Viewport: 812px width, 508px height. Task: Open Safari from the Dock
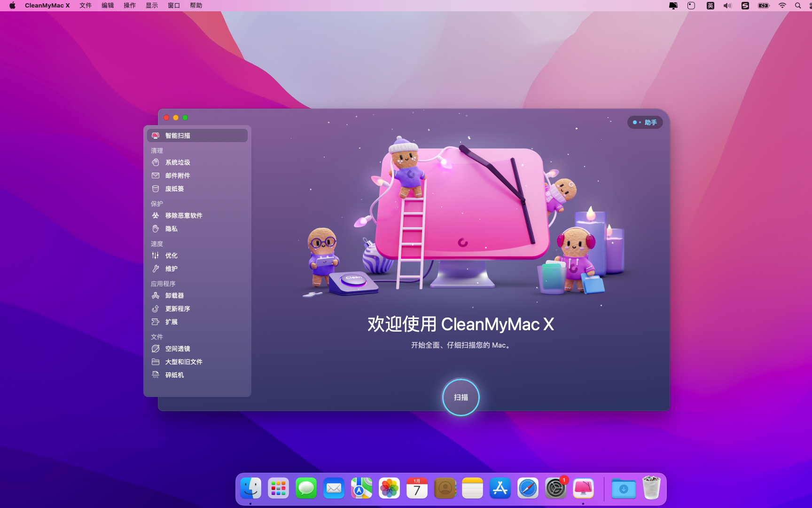528,488
